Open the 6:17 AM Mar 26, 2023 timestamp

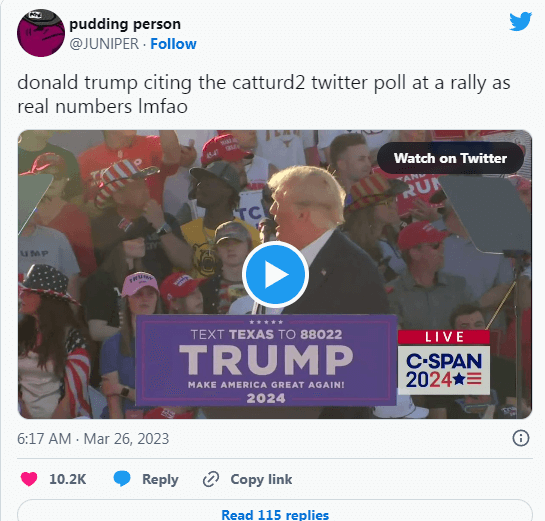pyautogui.click(x=93, y=439)
